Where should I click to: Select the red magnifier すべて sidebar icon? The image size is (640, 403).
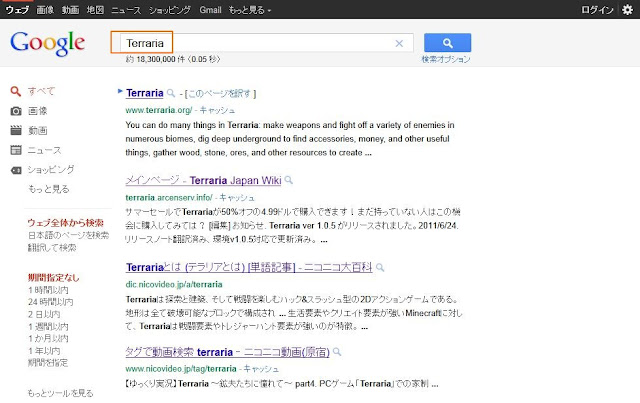pyautogui.click(x=16, y=91)
